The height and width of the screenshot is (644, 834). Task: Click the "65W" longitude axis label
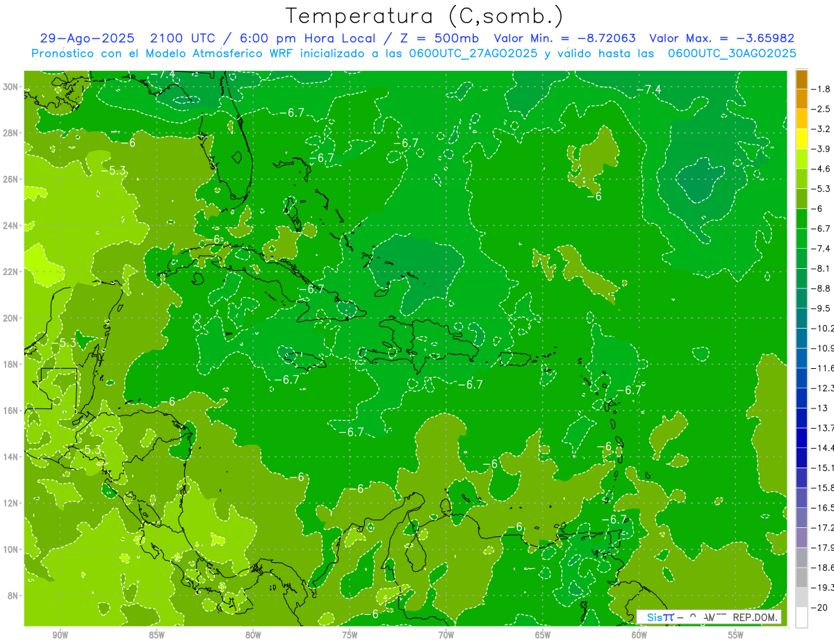click(543, 635)
